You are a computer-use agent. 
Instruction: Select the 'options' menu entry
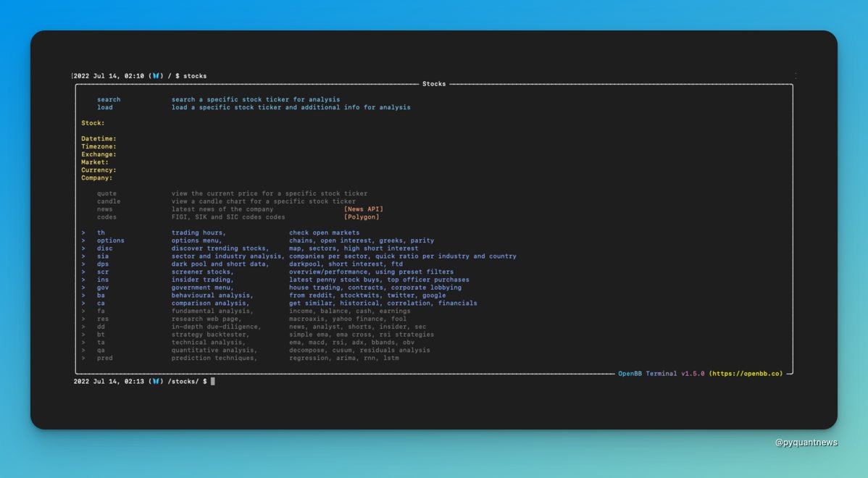pos(111,240)
